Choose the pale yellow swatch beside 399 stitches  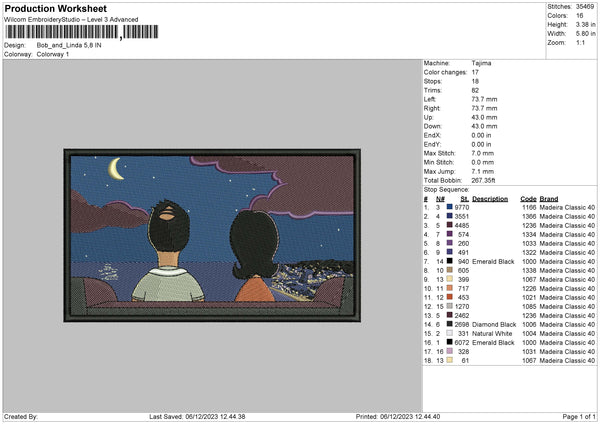point(449,279)
